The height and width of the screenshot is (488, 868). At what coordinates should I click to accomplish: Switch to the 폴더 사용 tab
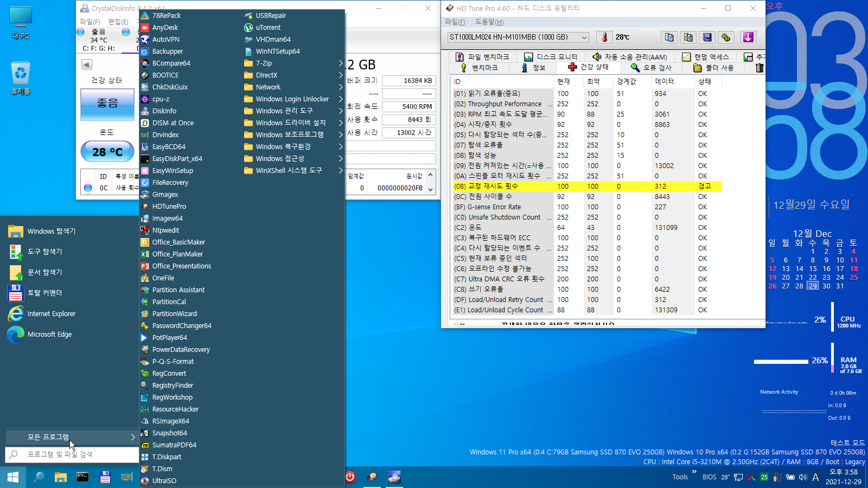point(713,68)
